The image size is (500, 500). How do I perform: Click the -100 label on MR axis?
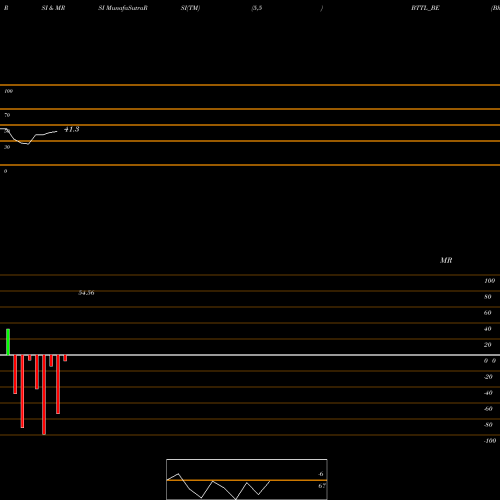pos(490,441)
